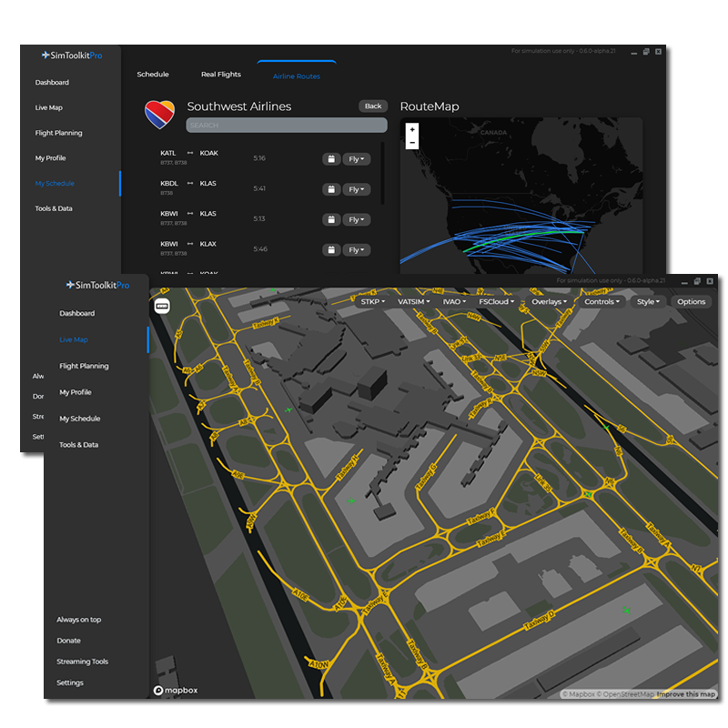Screen dimensions: 728x728
Task: Zoom in on the RouteMap
Action: [412, 129]
